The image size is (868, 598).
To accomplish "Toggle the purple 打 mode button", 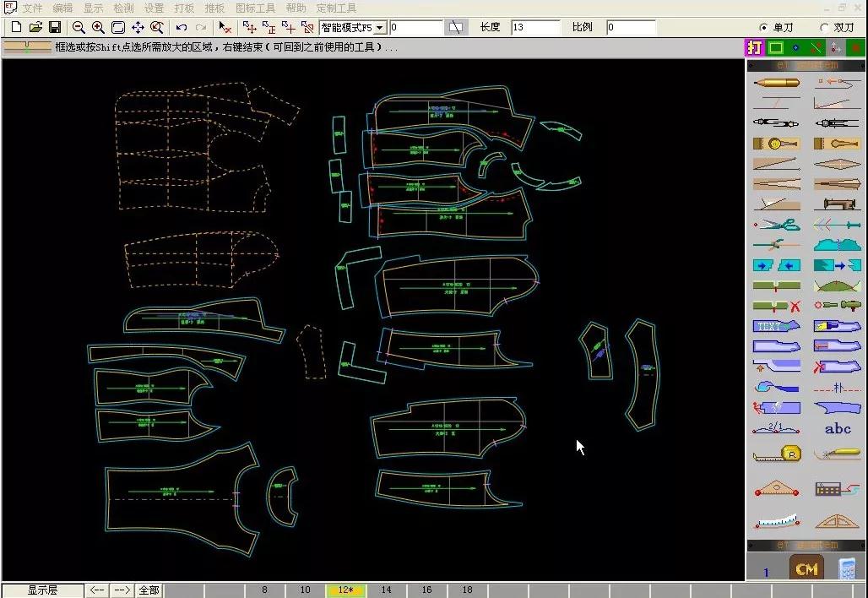I will click(755, 47).
